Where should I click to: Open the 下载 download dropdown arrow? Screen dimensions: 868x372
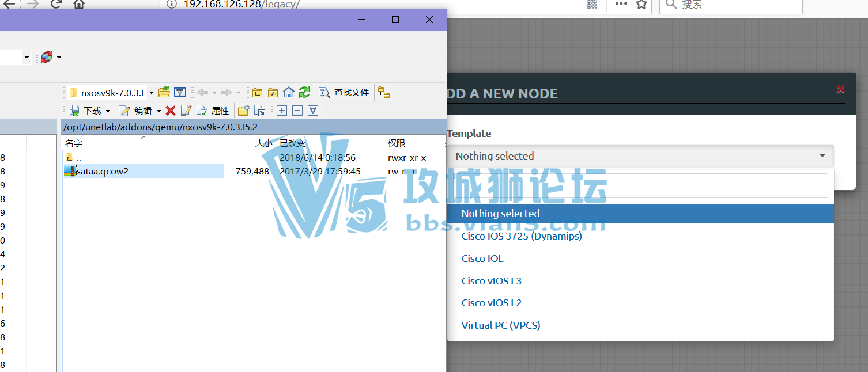coord(108,111)
